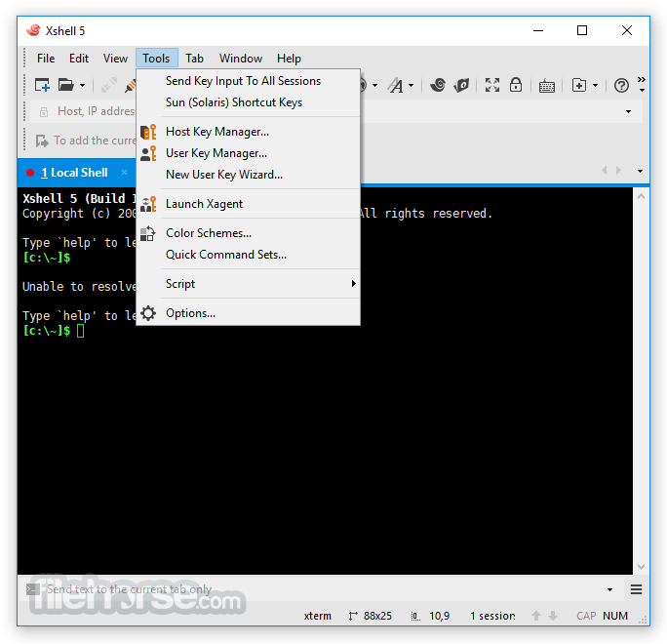667x644 pixels.
Task: Open User Key Manager
Action: coord(249,153)
